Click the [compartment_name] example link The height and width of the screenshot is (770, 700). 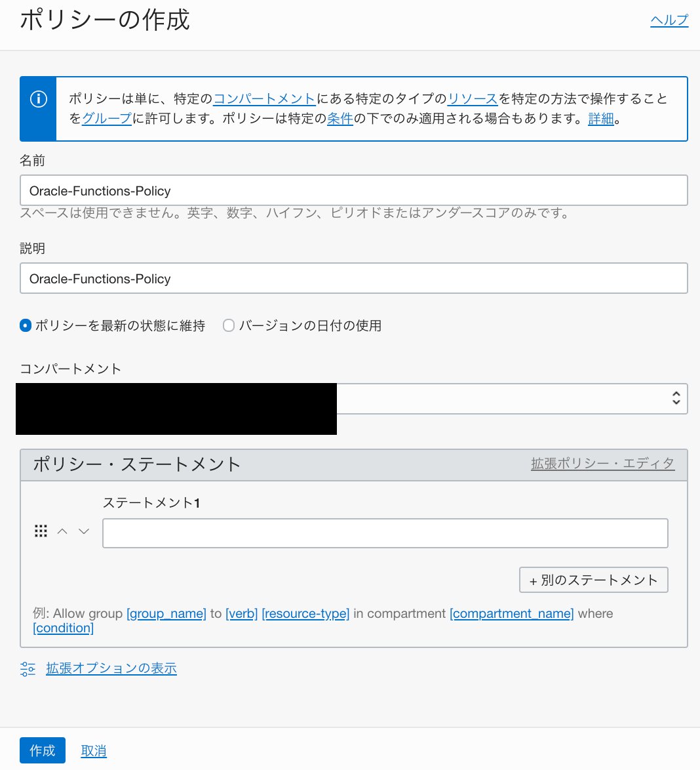pos(511,613)
